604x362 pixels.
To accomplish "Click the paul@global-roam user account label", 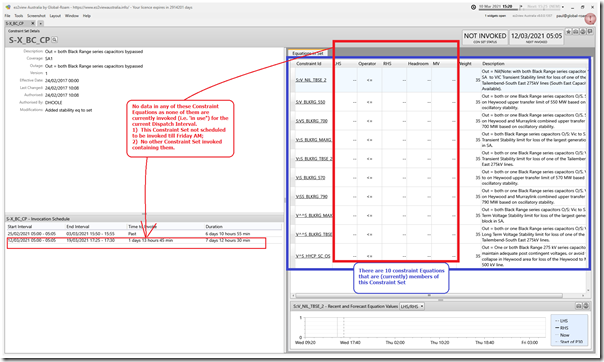I will 570,16.
